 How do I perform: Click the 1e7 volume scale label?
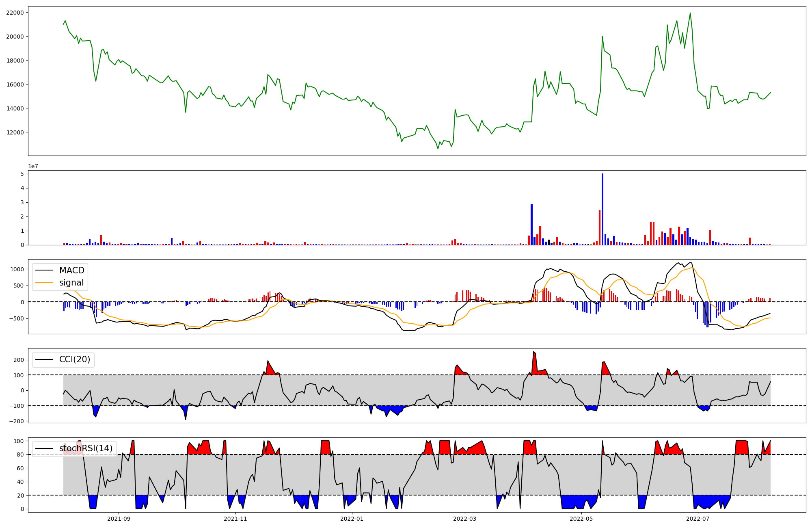[x=33, y=166]
